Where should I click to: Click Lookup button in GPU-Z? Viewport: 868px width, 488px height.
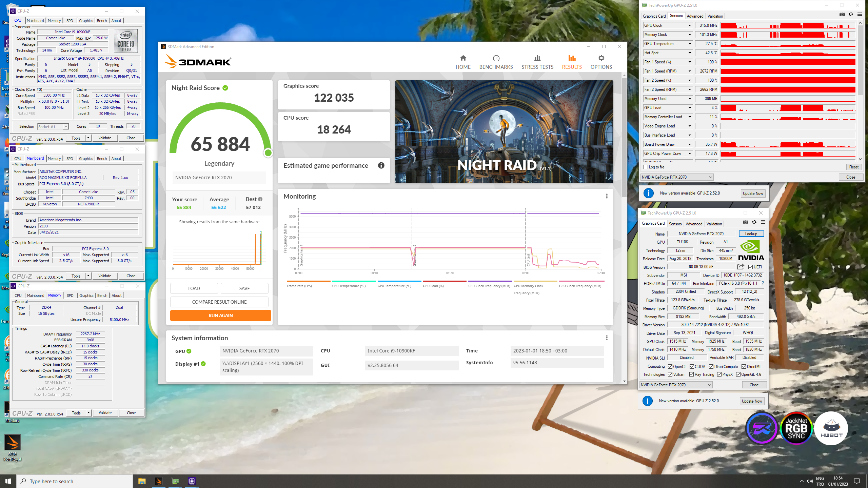(x=751, y=234)
